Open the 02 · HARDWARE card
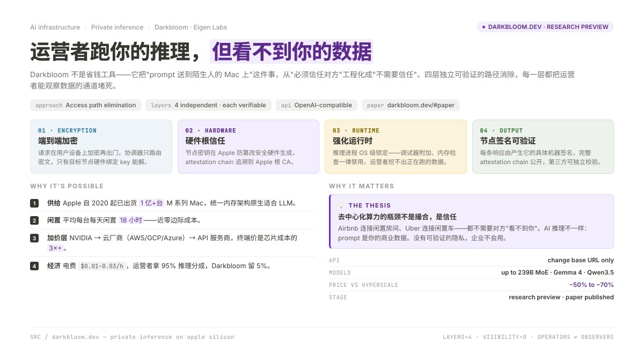Viewport: 644px width, 362px height. click(x=248, y=146)
